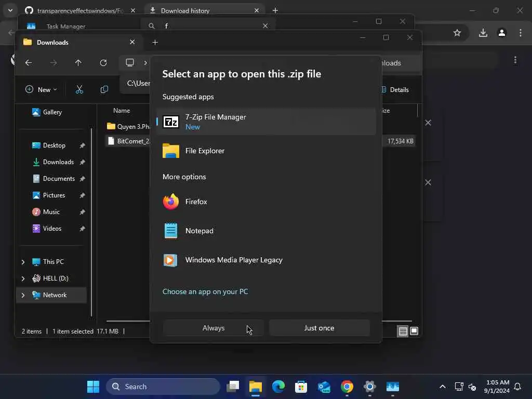532x399 pixels.
Task: Cut the selected file with the scissors icon
Action: (x=79, y=89)
